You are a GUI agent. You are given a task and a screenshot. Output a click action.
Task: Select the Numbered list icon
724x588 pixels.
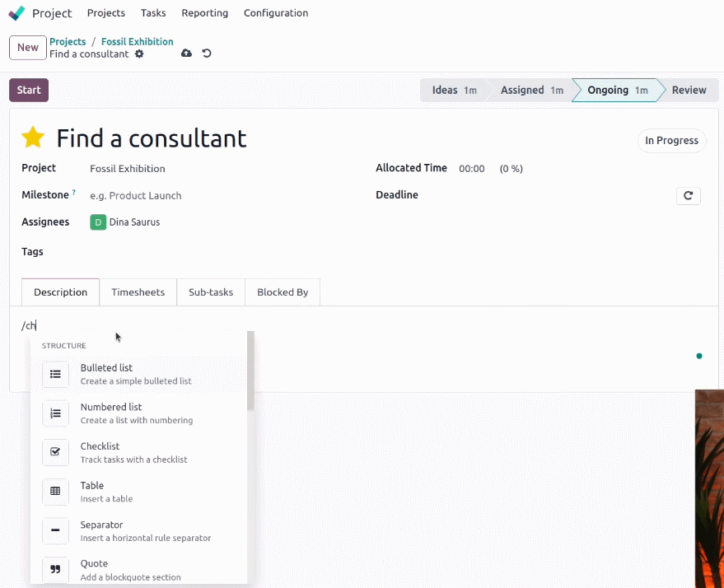[55, 413]
